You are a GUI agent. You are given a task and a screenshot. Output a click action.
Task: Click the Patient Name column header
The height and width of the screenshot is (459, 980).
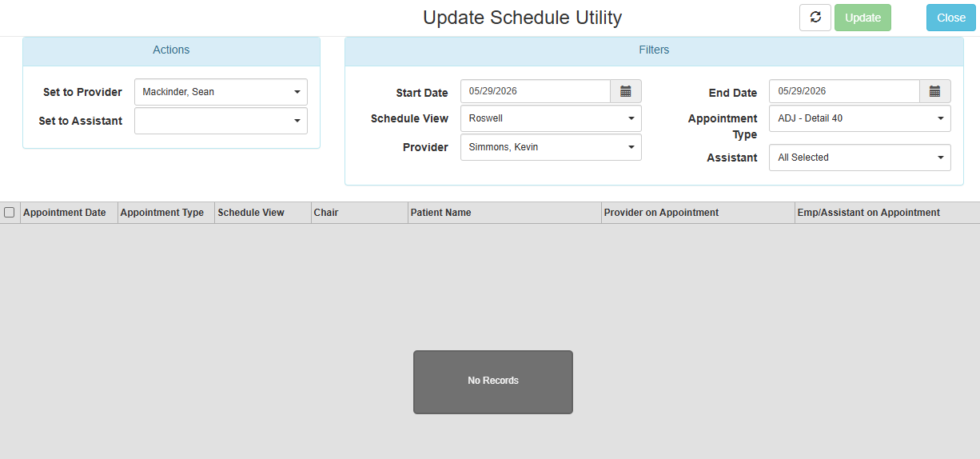pyautogui.click(x=504, y=213)
